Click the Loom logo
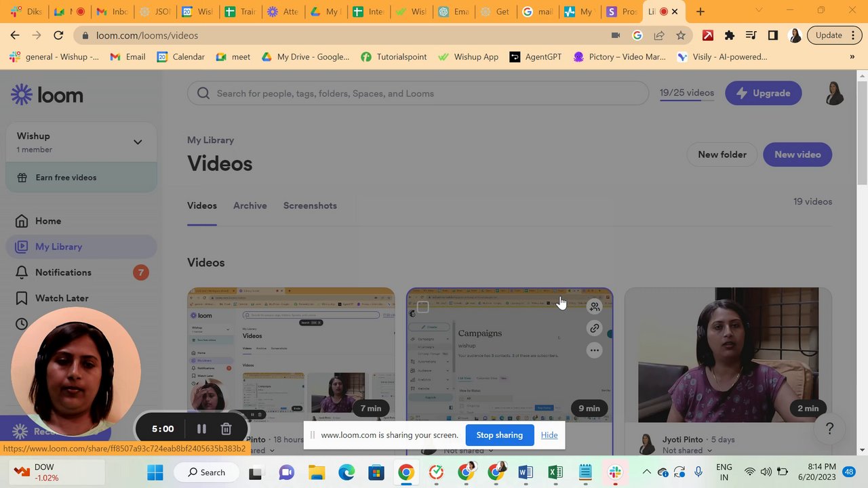The height and width of the screenshot is (488, 868). (47, 95)
